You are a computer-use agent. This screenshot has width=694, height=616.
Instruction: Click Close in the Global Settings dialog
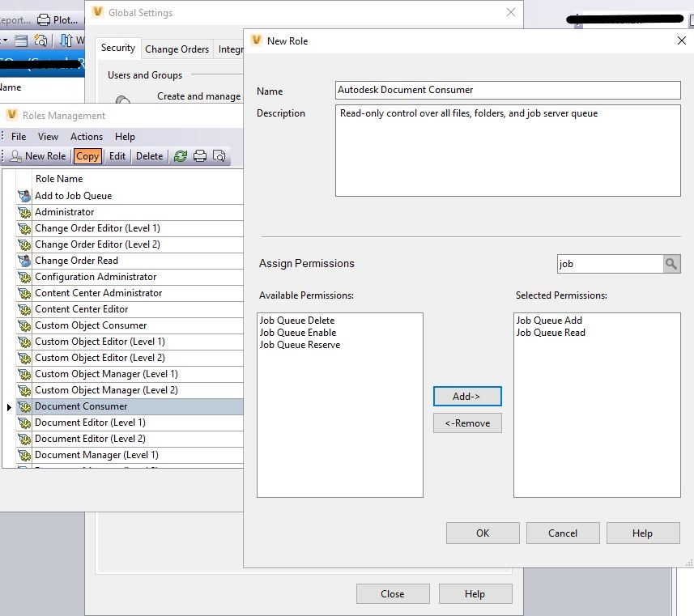pyautogui.click(x=393, y=593)
